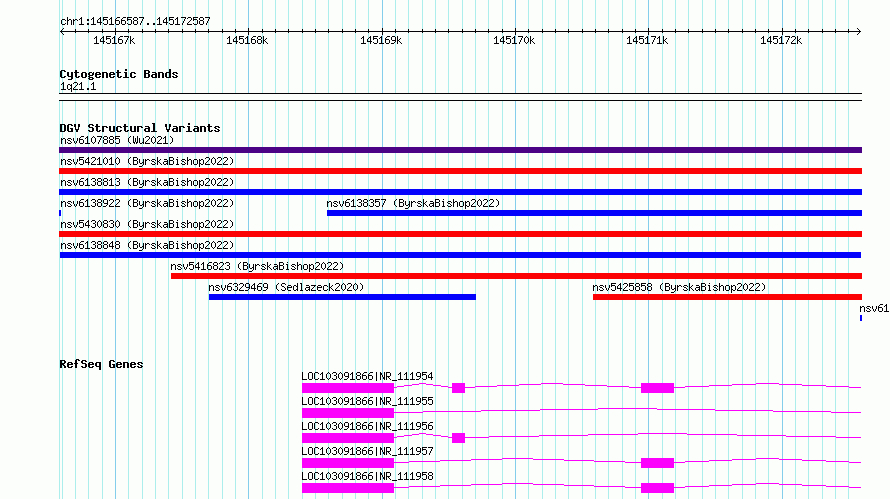Click the 145167k ruler tick label
Screen dimensions: 890x499
click(114, 40)
